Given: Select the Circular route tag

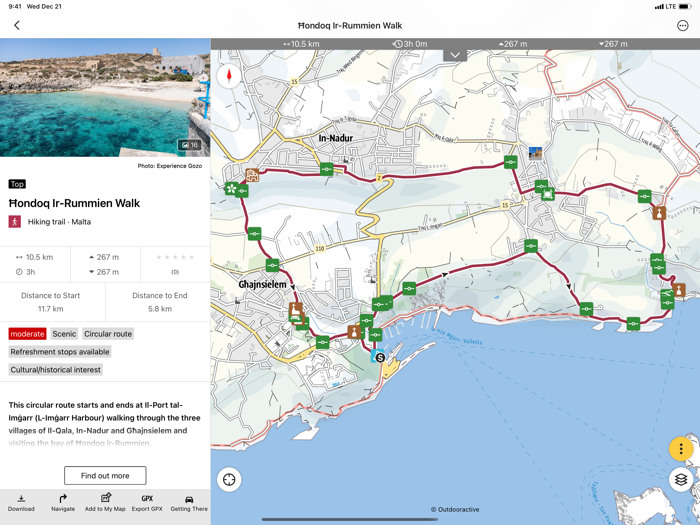Looking at the screenshot, I should click(108, 334).
